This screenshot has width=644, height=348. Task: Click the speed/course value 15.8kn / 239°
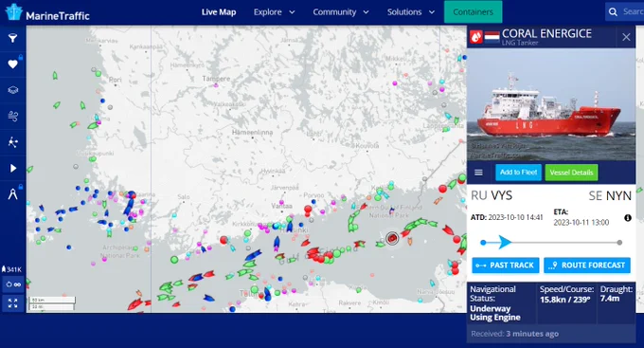pyautogui.click(x=564, y=300)
